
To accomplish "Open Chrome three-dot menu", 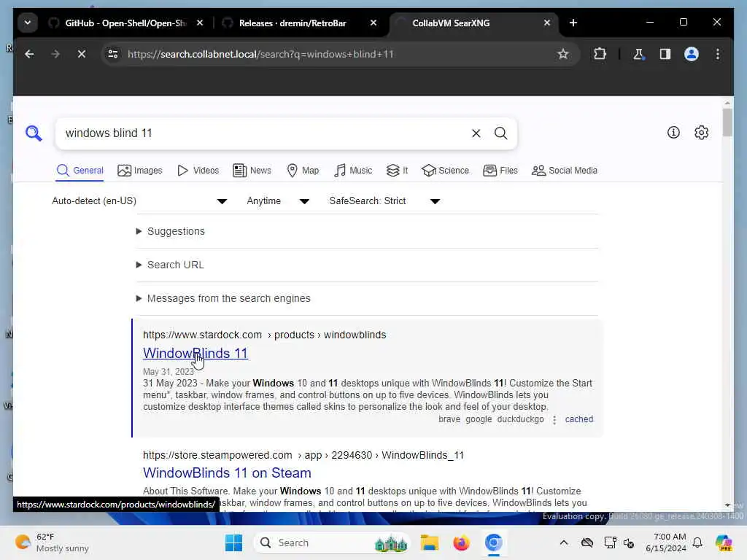I will [x=718, y=54].
